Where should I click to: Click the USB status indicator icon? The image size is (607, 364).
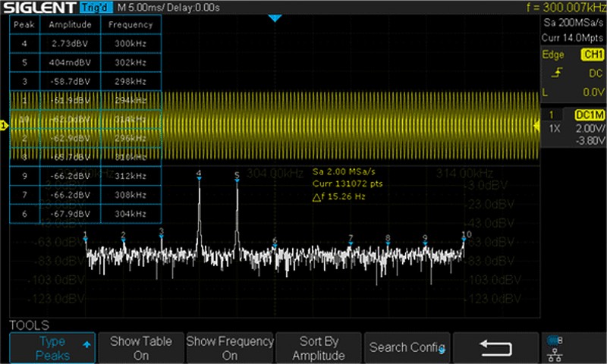pyautogui.click(x=555, y=340)
